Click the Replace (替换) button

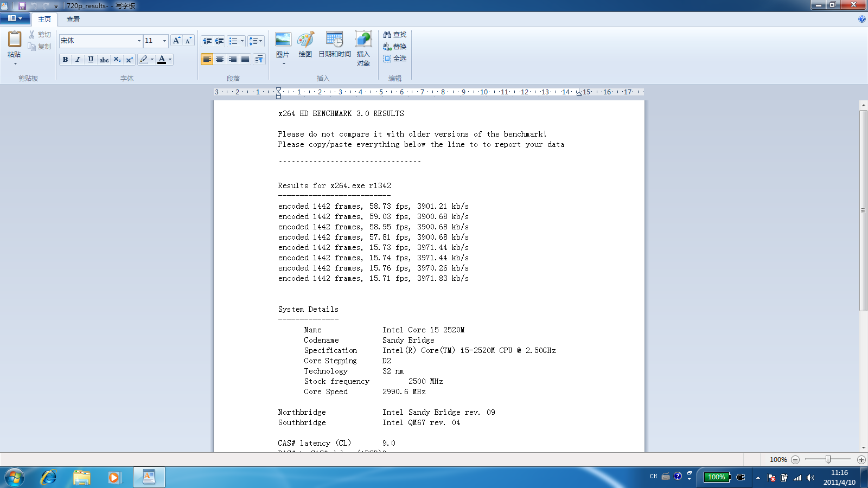(394, 47)
